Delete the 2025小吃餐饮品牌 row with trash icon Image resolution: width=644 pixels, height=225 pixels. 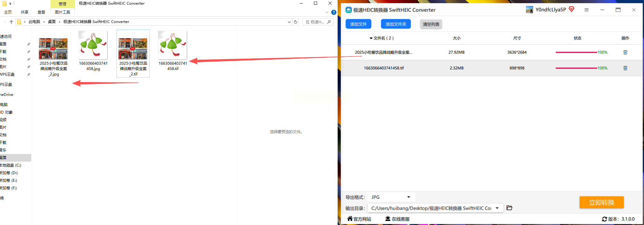[625, 52]
